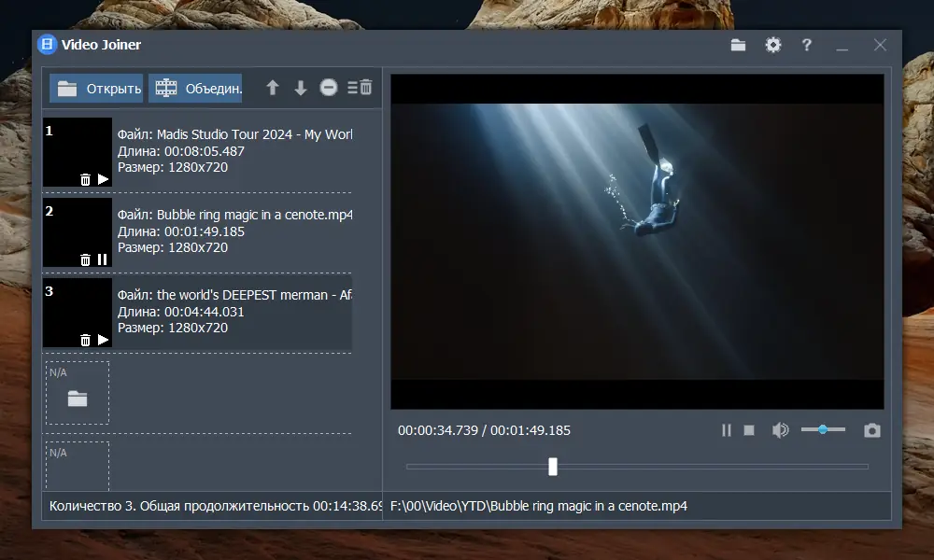Open the output folder icon in title bar

coord(738,45)
